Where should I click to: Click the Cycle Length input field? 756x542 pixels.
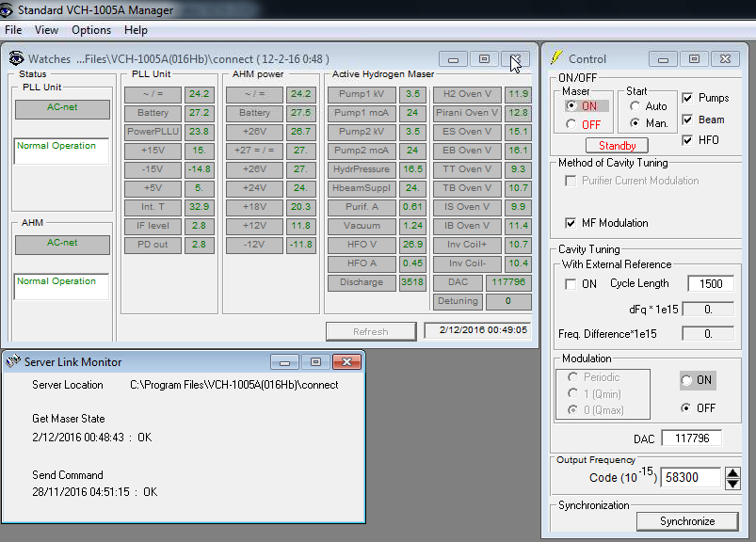(x=710, y=283)
